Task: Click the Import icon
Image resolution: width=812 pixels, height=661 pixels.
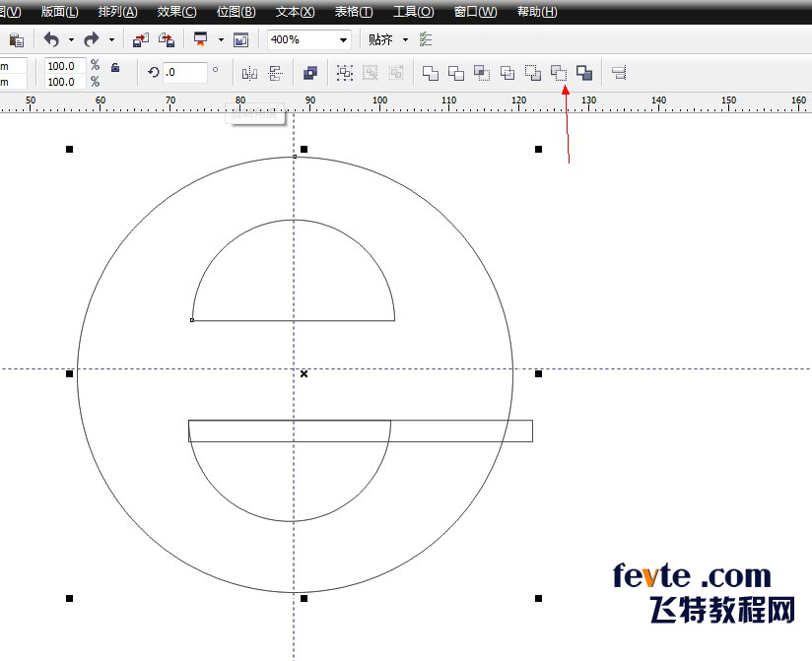Action: pyautogui.click(x=141, y=40)
